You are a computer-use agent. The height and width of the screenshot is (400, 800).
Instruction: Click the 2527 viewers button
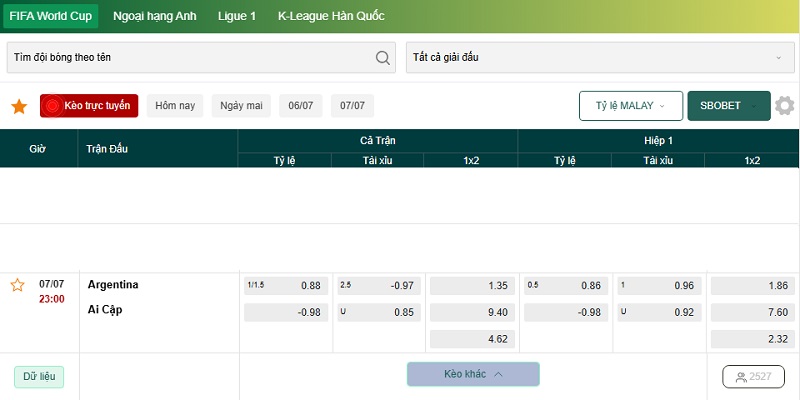tap(754, 377)
